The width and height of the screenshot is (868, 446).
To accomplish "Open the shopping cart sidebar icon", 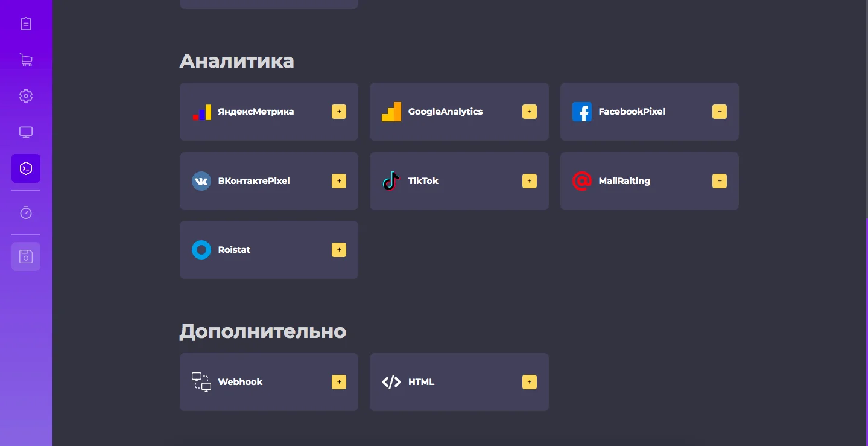I will coord(26,60).
